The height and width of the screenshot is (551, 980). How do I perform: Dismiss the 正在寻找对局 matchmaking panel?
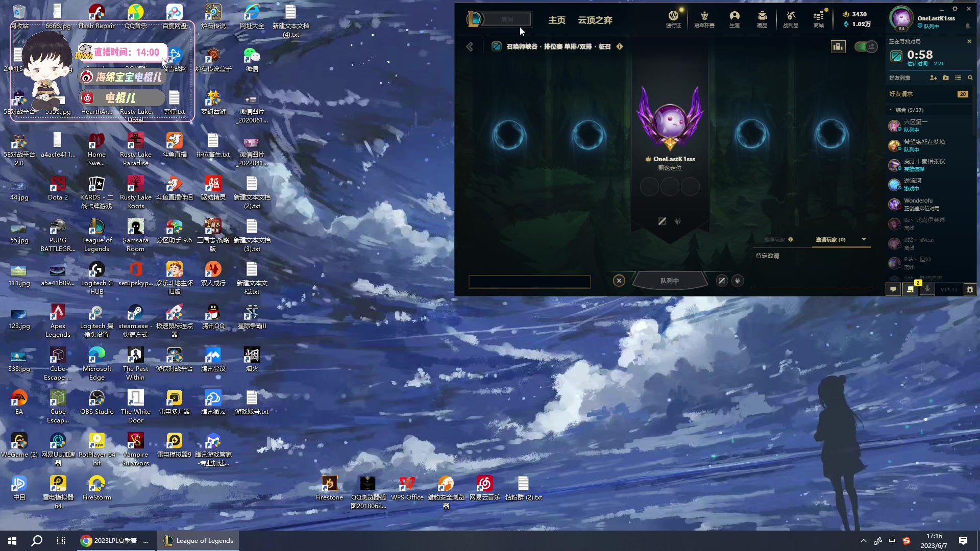point(969,41)
